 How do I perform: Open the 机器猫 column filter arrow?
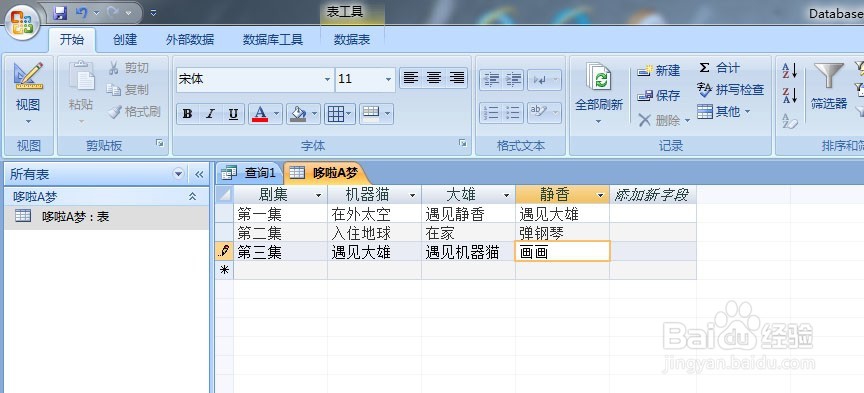[412, 195]
